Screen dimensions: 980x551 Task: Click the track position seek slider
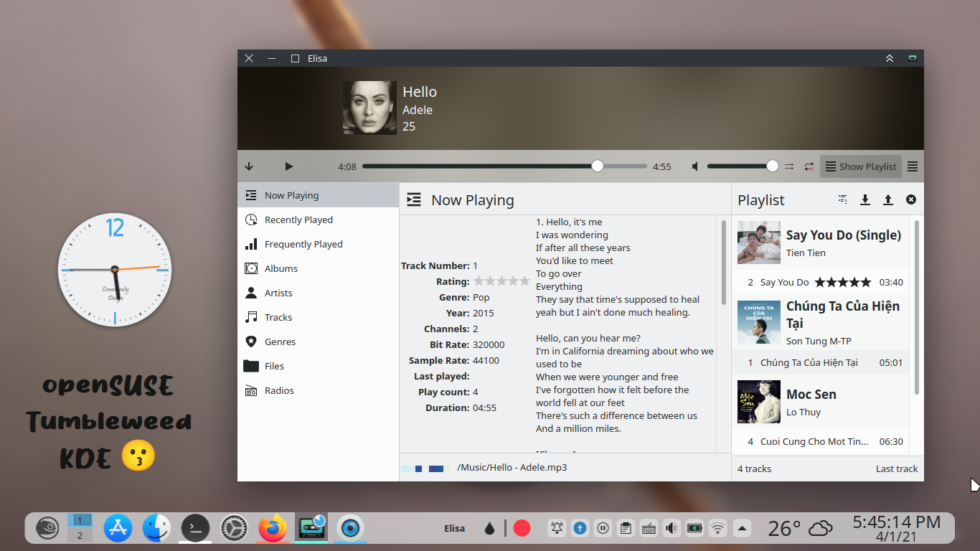[x=504, y=166]
